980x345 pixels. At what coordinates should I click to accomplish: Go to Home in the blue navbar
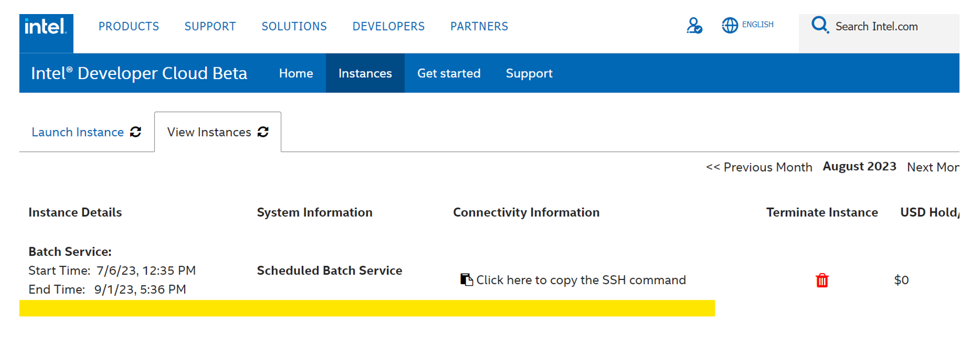click(296, 73)
